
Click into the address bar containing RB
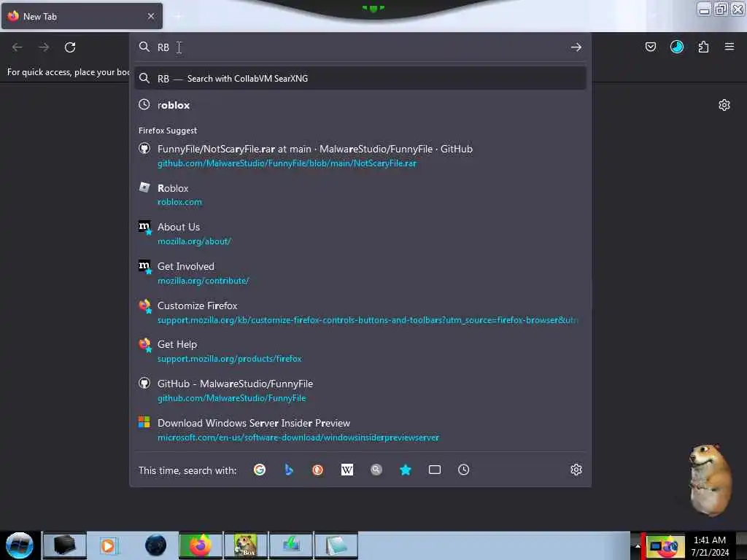click(360, 47)
